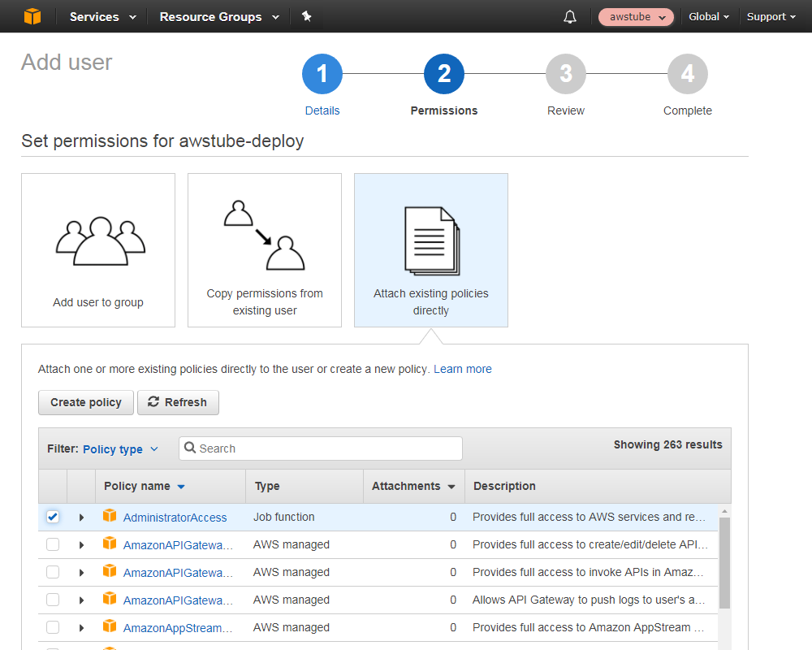Click the AWS orange cube home logo
Screen dimensions: 812x650
[32, 16]
